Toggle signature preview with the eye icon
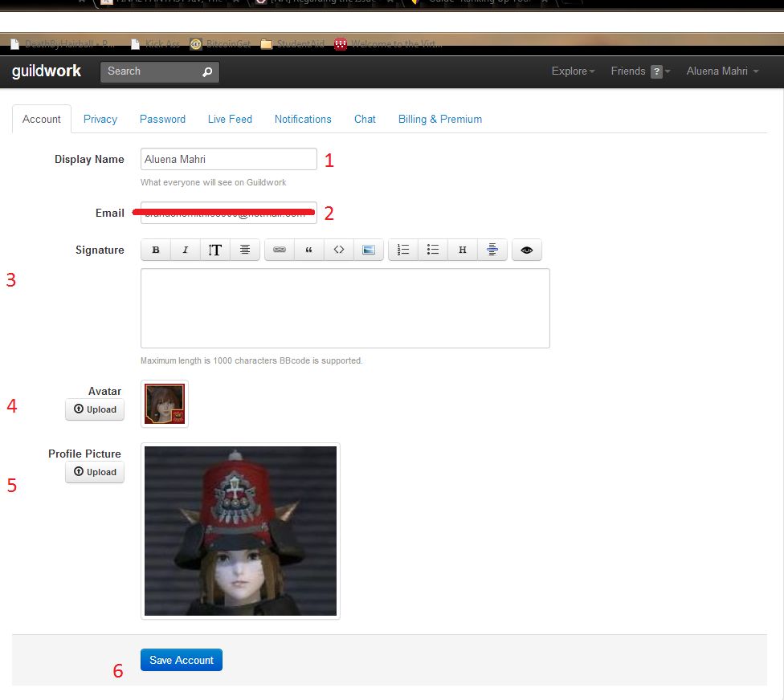 point(527,250)
